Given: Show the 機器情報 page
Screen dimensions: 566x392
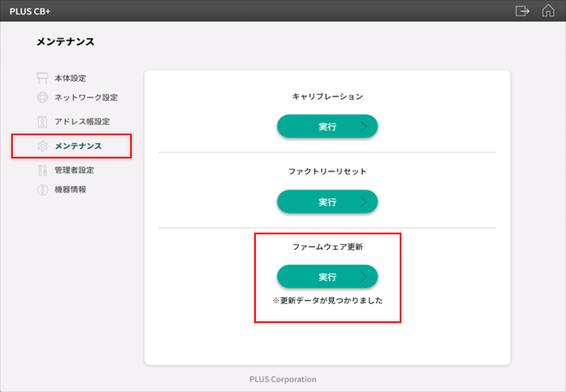Looking at the screenshot, I should [x=71, y=190].
